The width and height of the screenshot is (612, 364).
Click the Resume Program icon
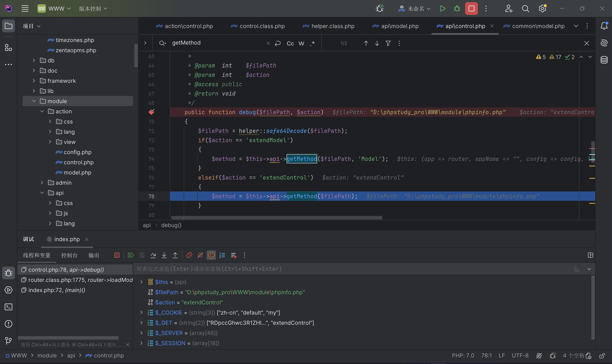pyautogui.click(x=131, y=255)
